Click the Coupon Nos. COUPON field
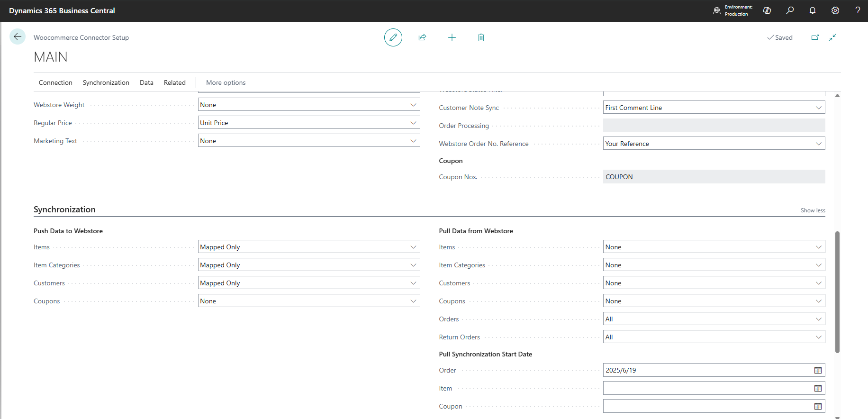 pos(714,177)
